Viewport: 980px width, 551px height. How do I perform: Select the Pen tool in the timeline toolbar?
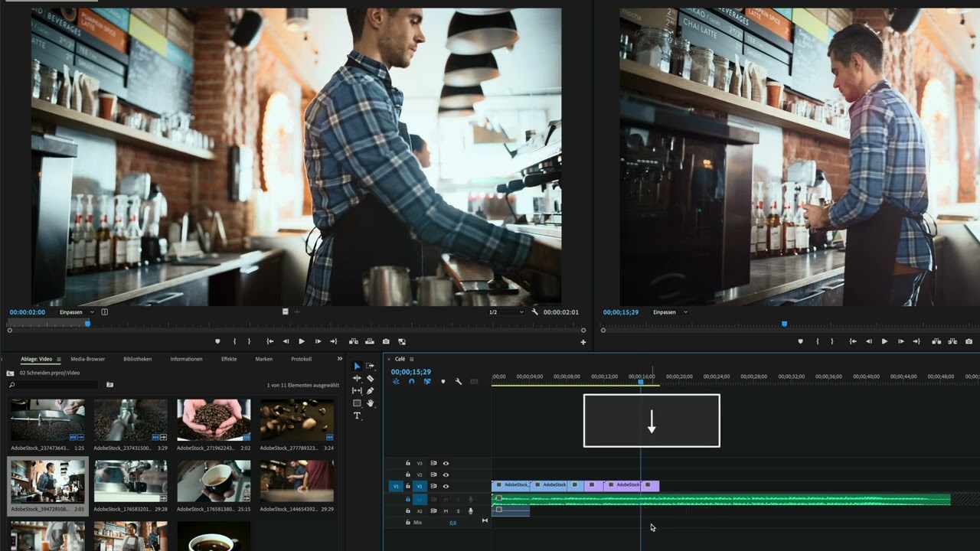pos(370,390)
